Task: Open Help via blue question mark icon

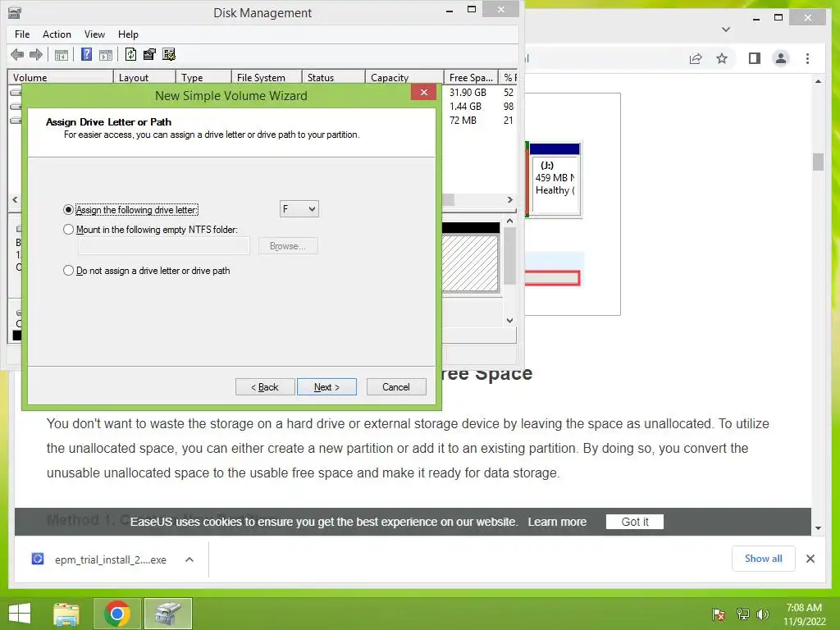Action: (x=86, y=54)
